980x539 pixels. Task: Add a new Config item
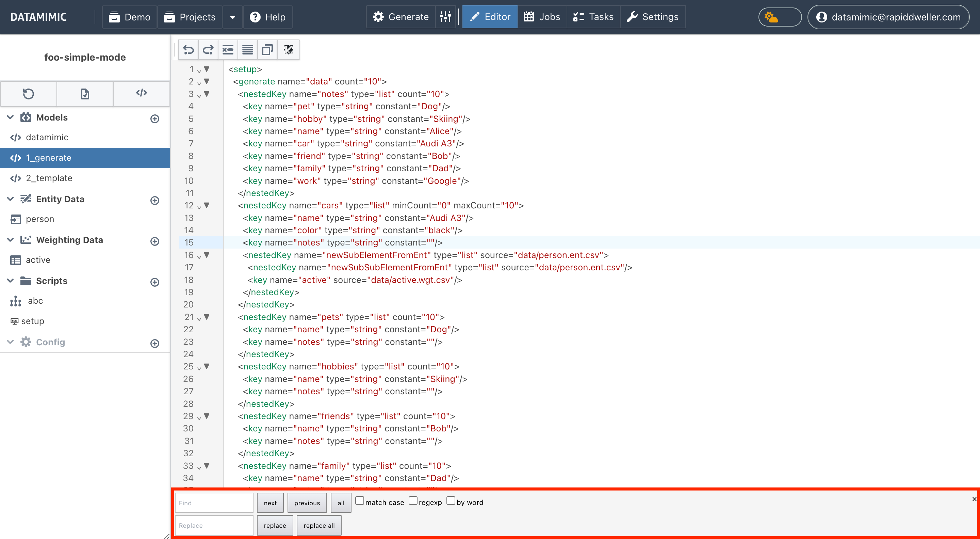point(154,343)
